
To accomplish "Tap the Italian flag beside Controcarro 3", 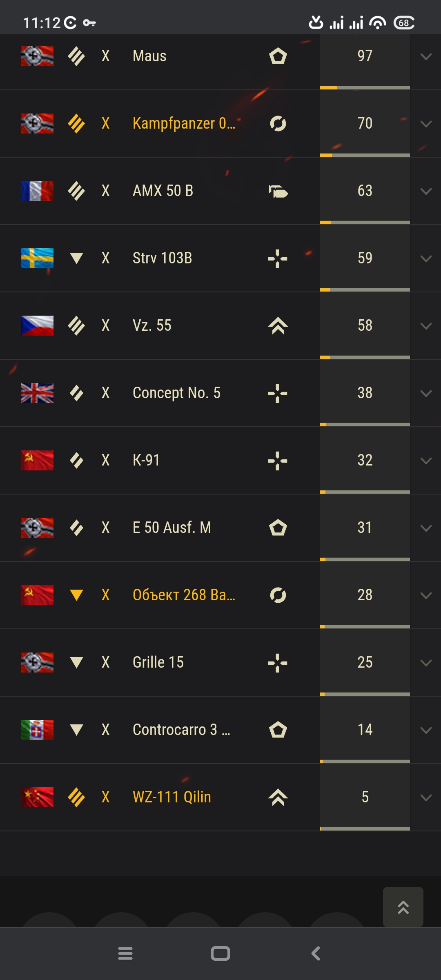I will (37, 730).
